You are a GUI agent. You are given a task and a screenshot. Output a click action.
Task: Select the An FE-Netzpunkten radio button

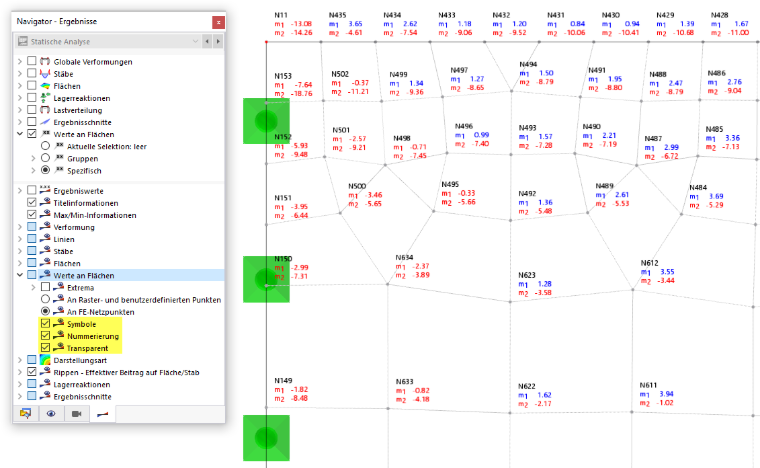click(x=45, y=312)
